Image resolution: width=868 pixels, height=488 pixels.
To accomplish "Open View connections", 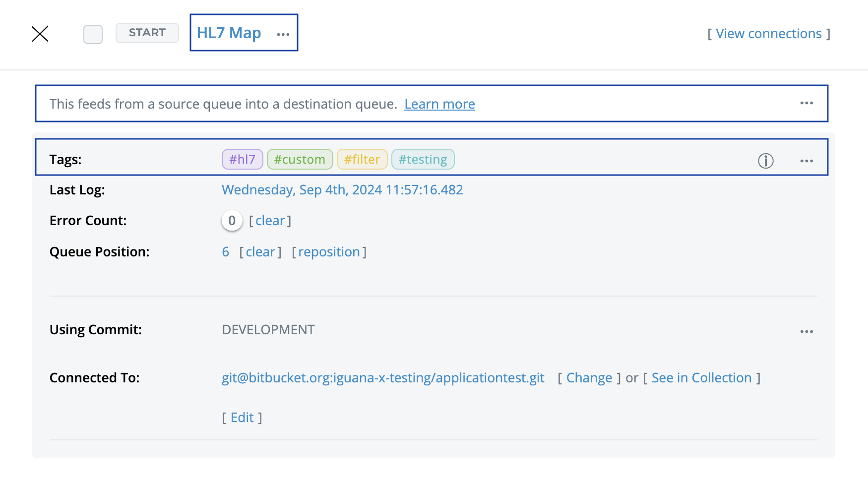I will [x=768, y=33].
